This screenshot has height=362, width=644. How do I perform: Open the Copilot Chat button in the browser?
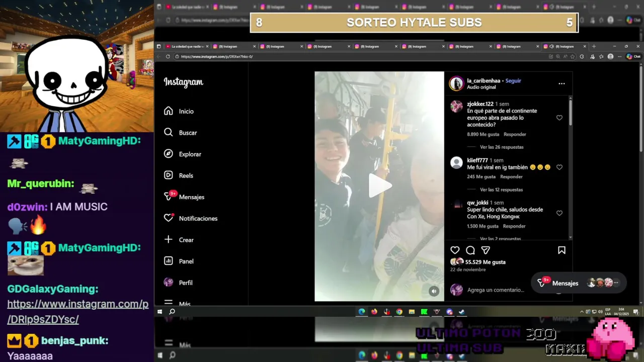[633, 56]
